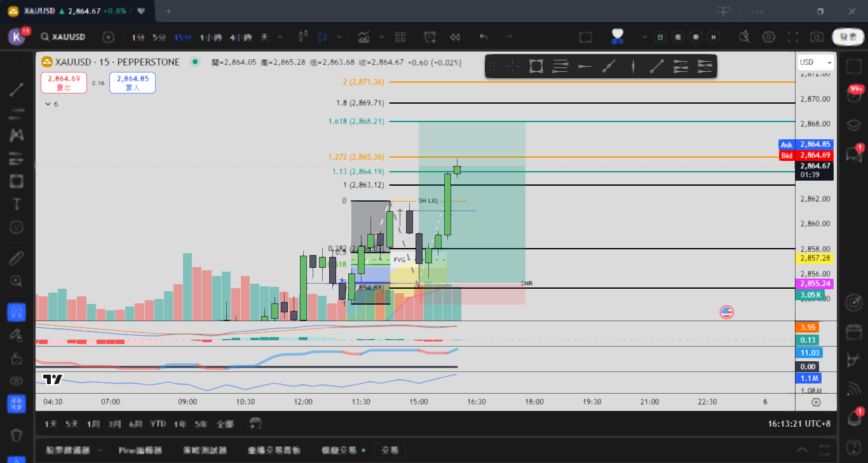
Task: Toggle the blue globe sync icon in left sidebar
Action: [x=17, y=403]
